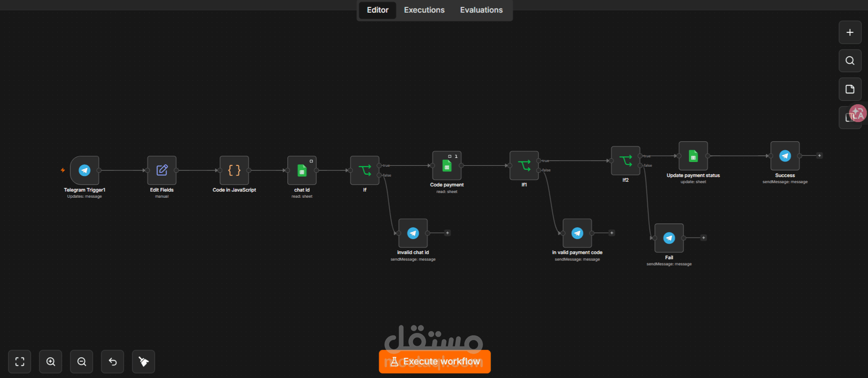The width and height of the screenshot is (868, 378).
Task: Zoom out of the canvas
Action: click(x=82, y=362)
